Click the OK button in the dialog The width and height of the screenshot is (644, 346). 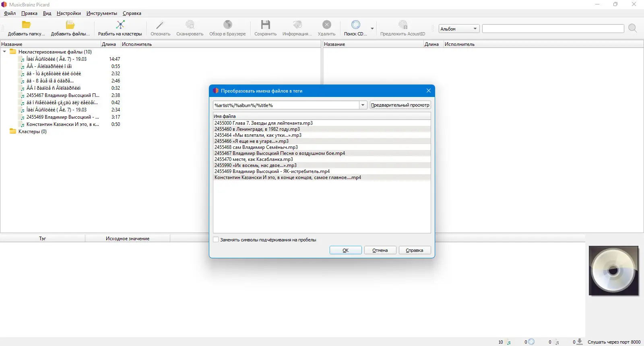click(x=346, y=250)
